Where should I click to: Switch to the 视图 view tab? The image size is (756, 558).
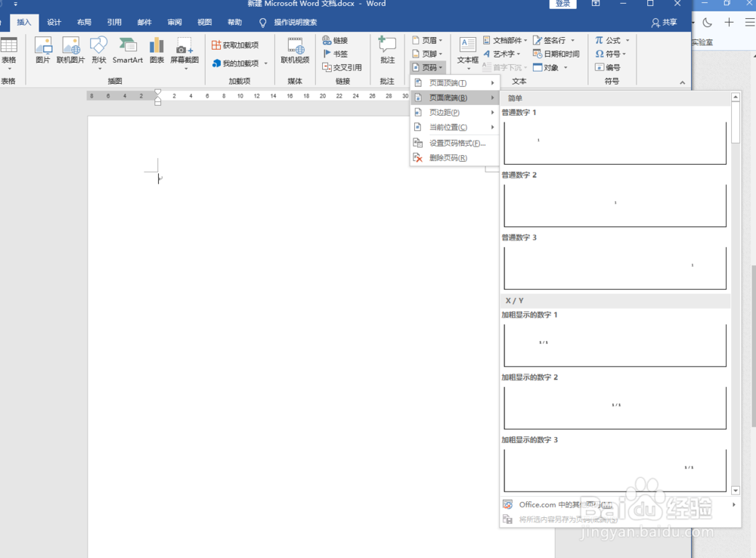(204, 22)
